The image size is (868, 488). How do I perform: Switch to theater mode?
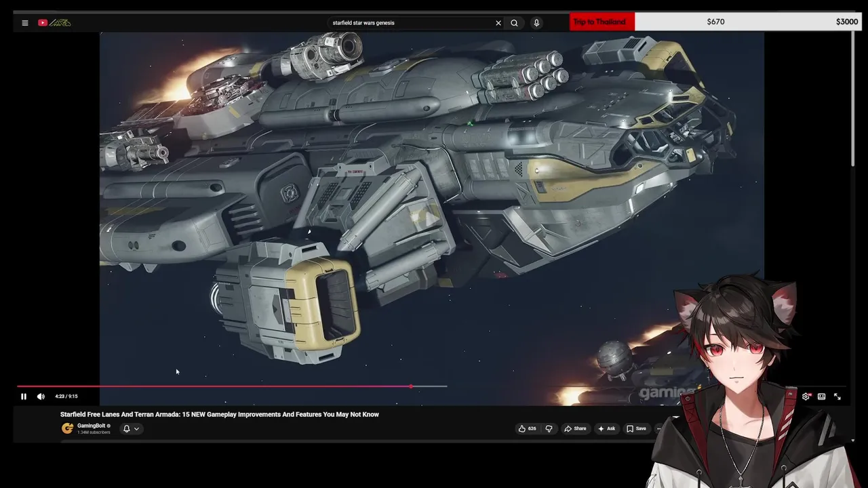coord(821,396)
